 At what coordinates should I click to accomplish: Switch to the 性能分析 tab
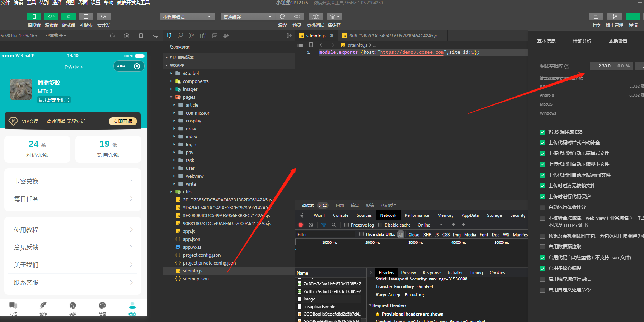coord(582,42)
